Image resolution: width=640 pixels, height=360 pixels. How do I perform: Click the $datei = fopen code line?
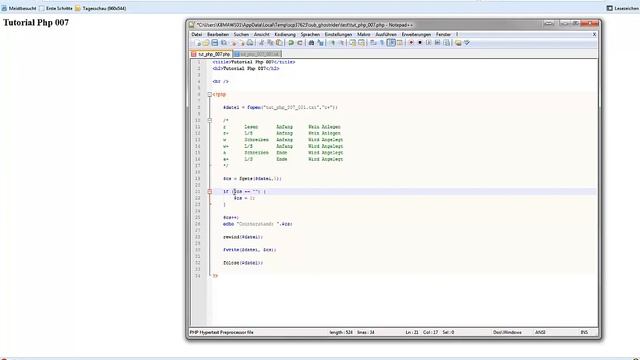[x=280, y=107]
